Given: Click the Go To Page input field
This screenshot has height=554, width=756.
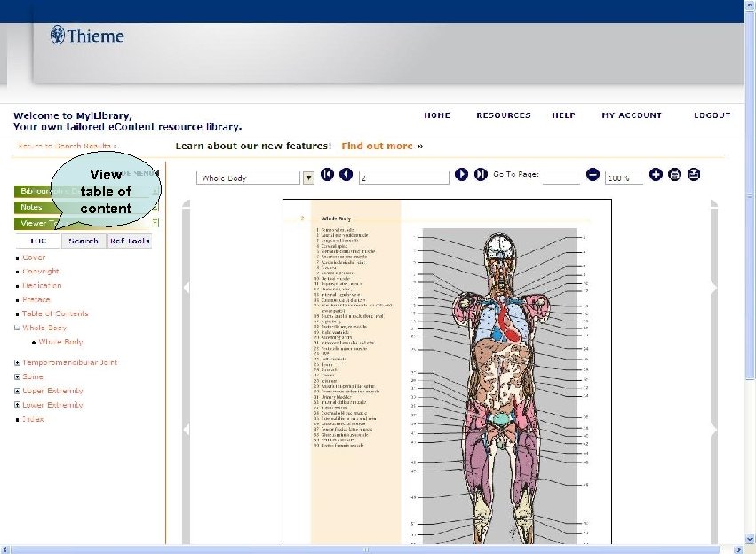Looking at the screenshot, I should [561, 178].
